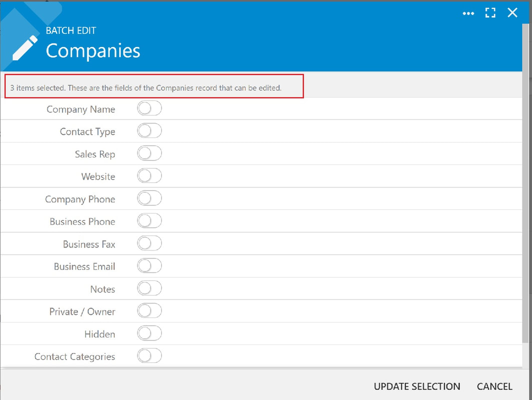Screen dimensions: 532x400
Task: Switch on the Company Phone toggle
Action: coord(149,198)
